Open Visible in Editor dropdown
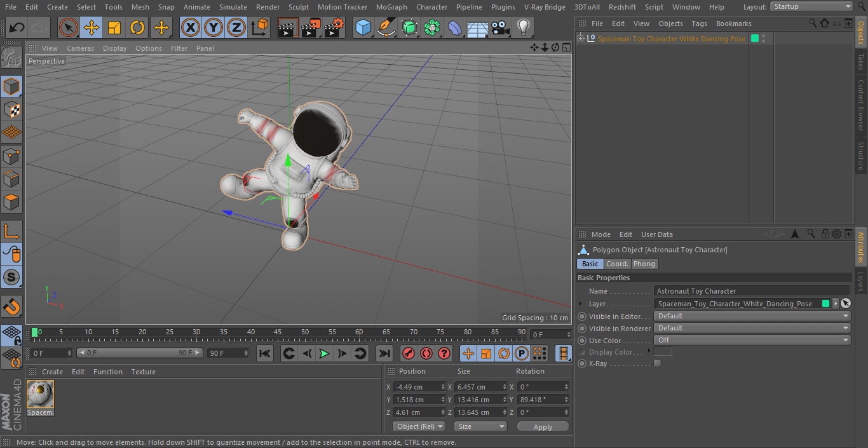The image size is (868, 448). click(x=752, y=316)
